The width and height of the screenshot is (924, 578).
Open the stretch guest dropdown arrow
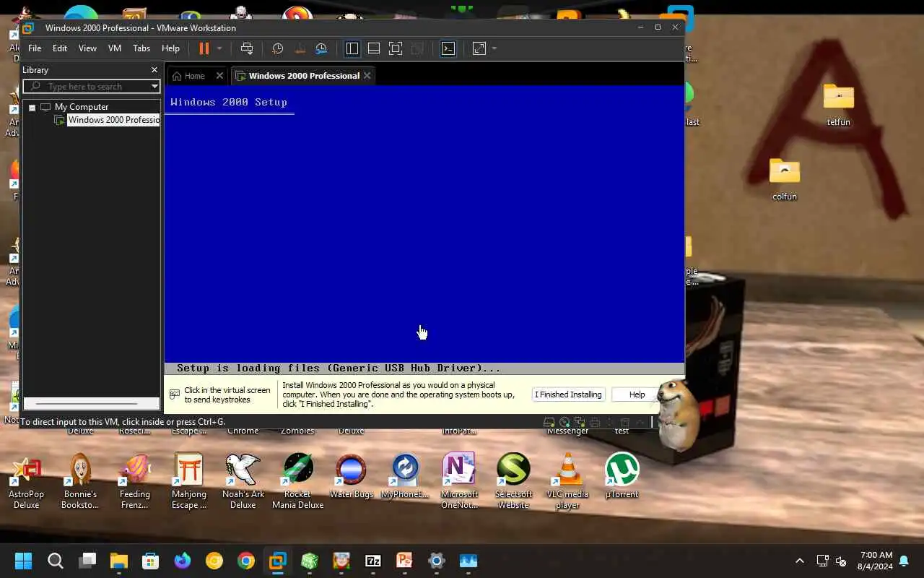pos(494,48)
